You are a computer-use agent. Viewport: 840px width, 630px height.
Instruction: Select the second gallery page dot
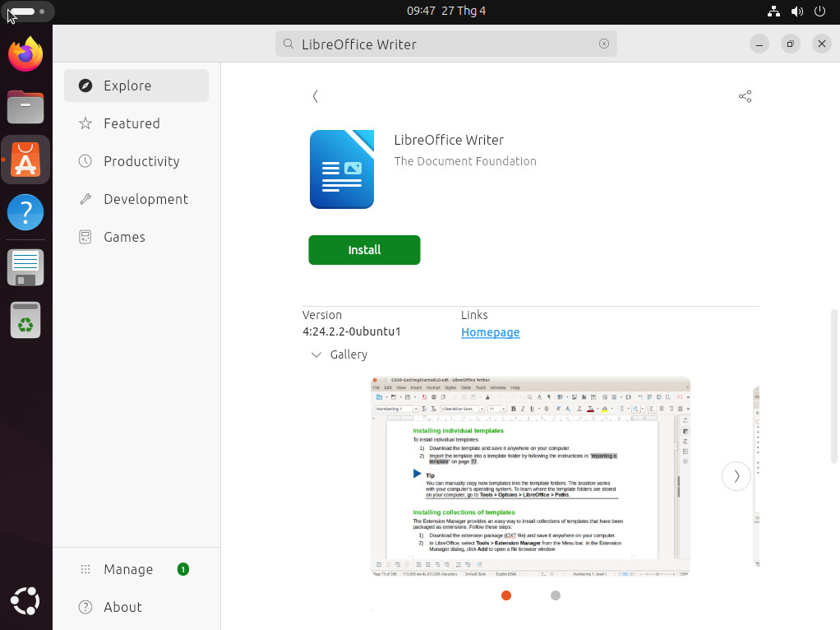pyautogui.click(x=556, y=595)
